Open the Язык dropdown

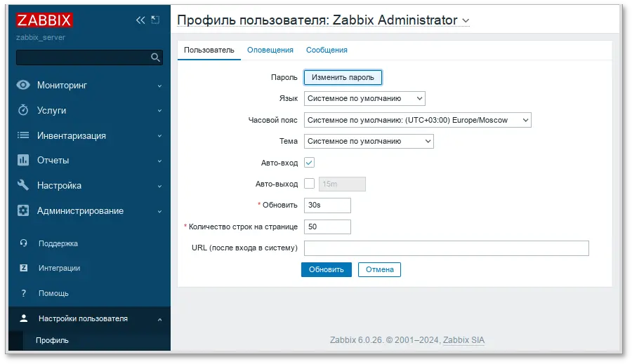(x=364, y=99)
